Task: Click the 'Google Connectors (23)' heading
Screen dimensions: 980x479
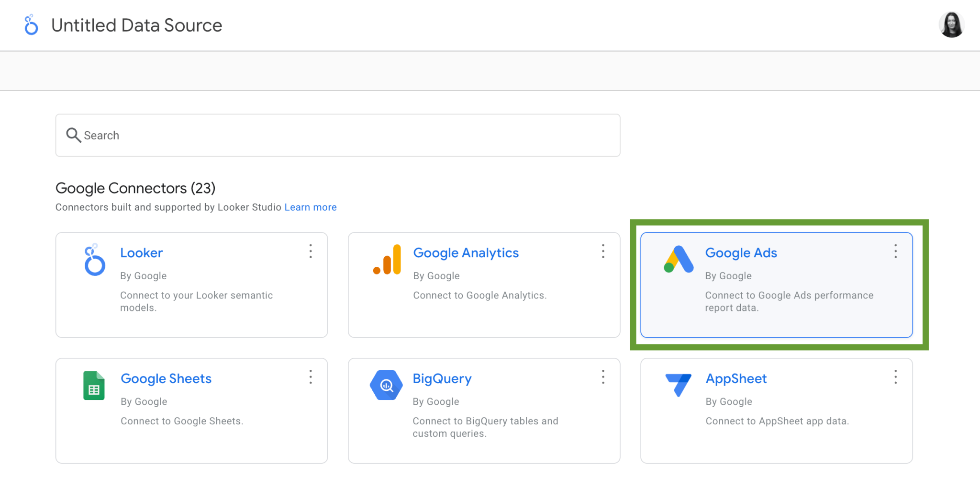Action: pyautogui.click(x=135, y=188)
